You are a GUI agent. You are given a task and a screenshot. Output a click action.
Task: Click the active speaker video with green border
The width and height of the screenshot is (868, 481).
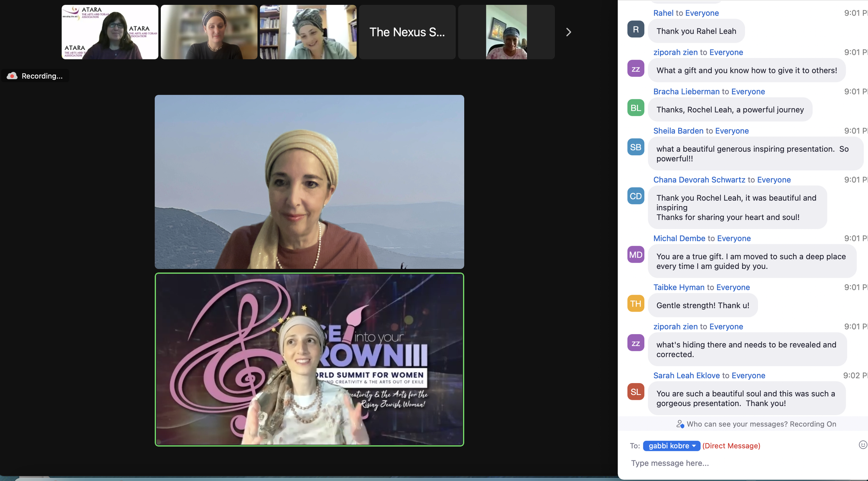click(x=309, y=360)
